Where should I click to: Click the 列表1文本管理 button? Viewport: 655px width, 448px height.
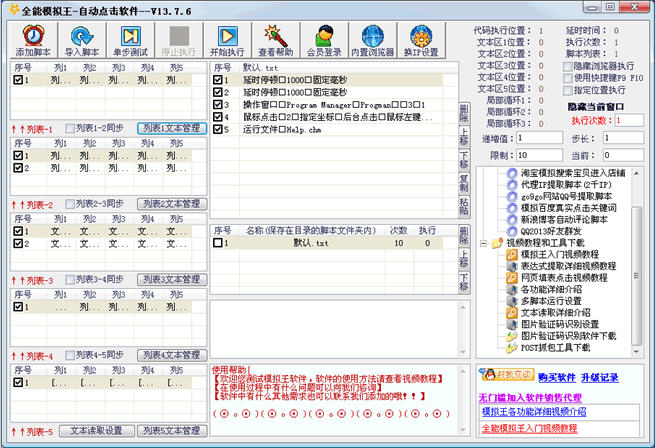170,129
